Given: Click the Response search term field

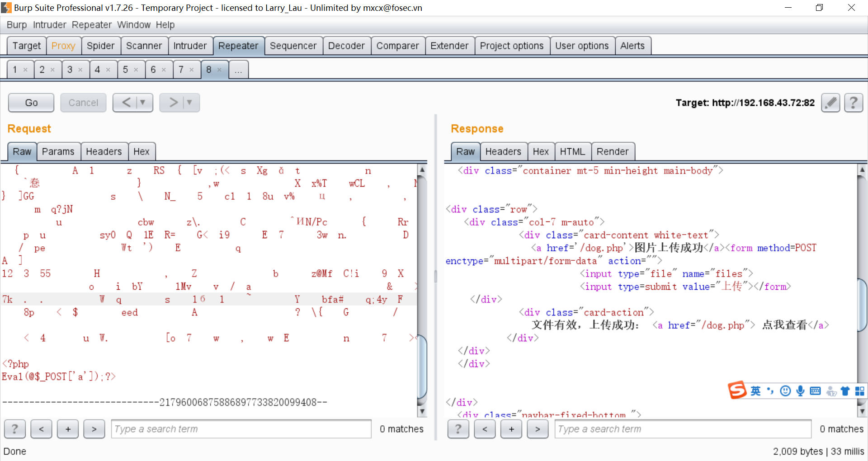Looking at the screenshot, I should click(x=683, y=429).
